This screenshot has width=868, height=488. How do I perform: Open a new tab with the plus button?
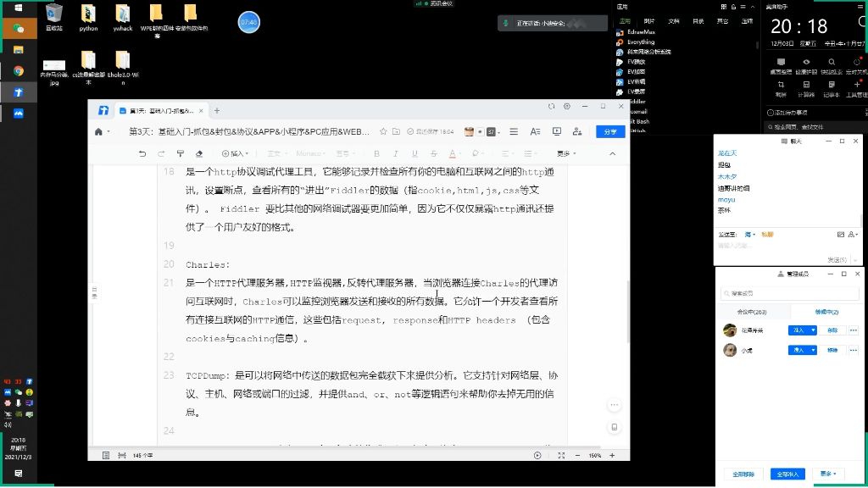click(x=217, y=111)
